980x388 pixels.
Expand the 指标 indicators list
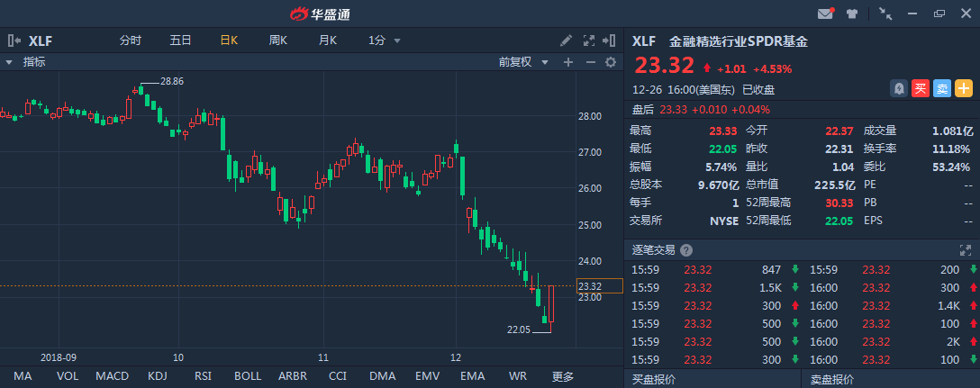[9, 62]
